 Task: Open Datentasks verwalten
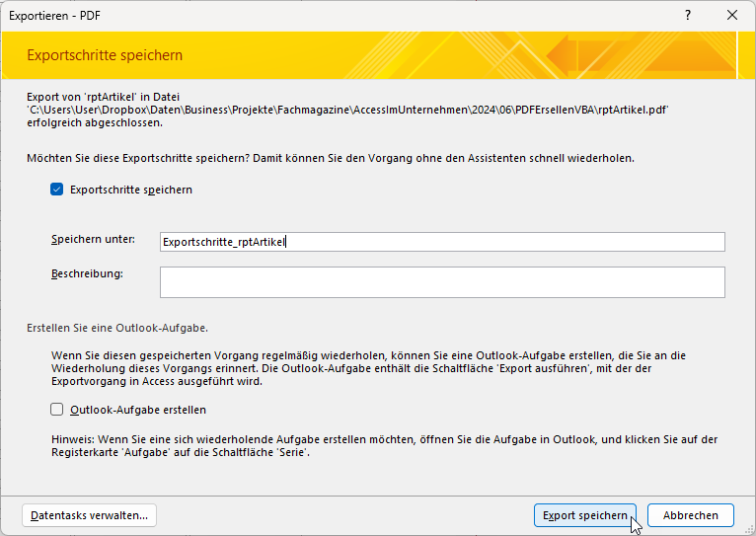coord(89,515)
